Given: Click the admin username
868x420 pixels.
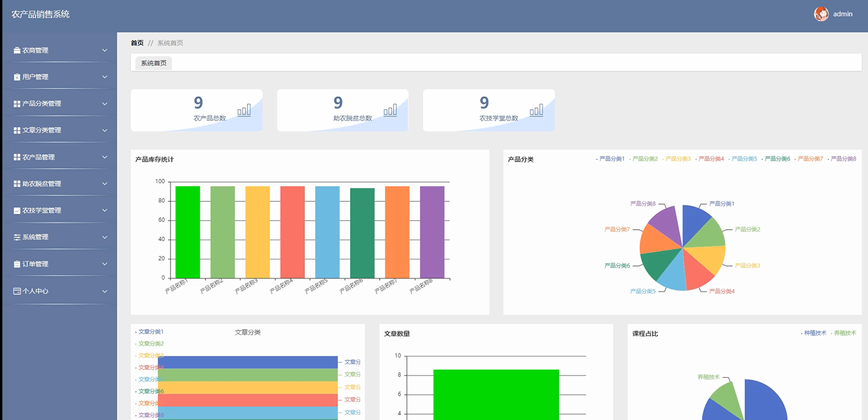Looking at the screenshot, I should [843, 14].
